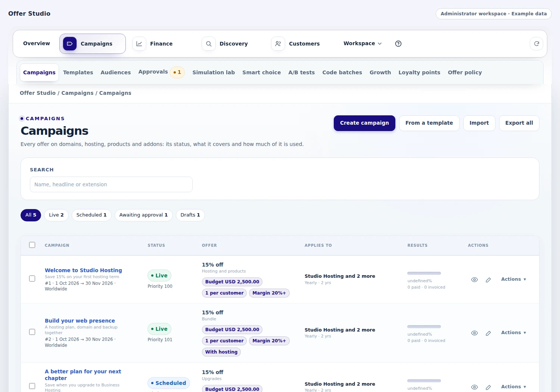Open the Loyalty points sub-tab
Viewport: 560px width, 392px height.
419,72
